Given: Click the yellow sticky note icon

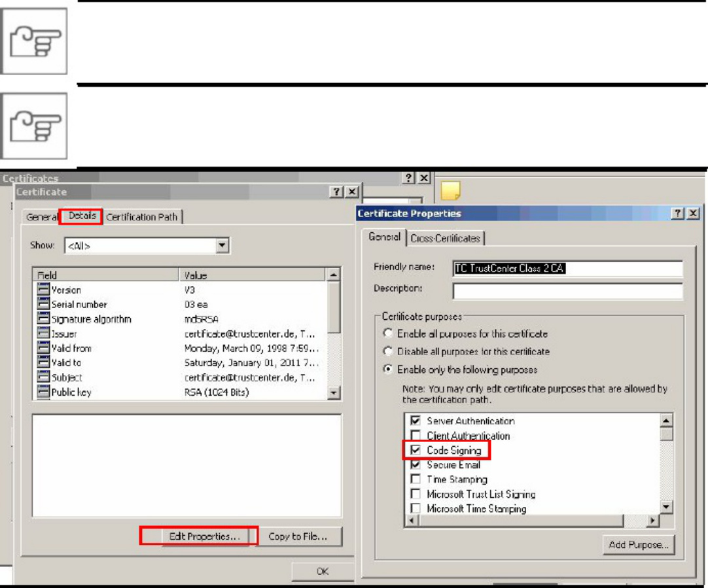Looking at the screenshot, I should click(x=450, y=190).
